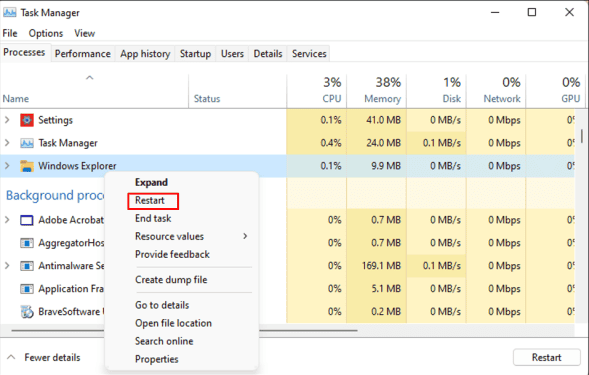Click the Task Manager process icon
589x375 pixels.
pos(27,143)
